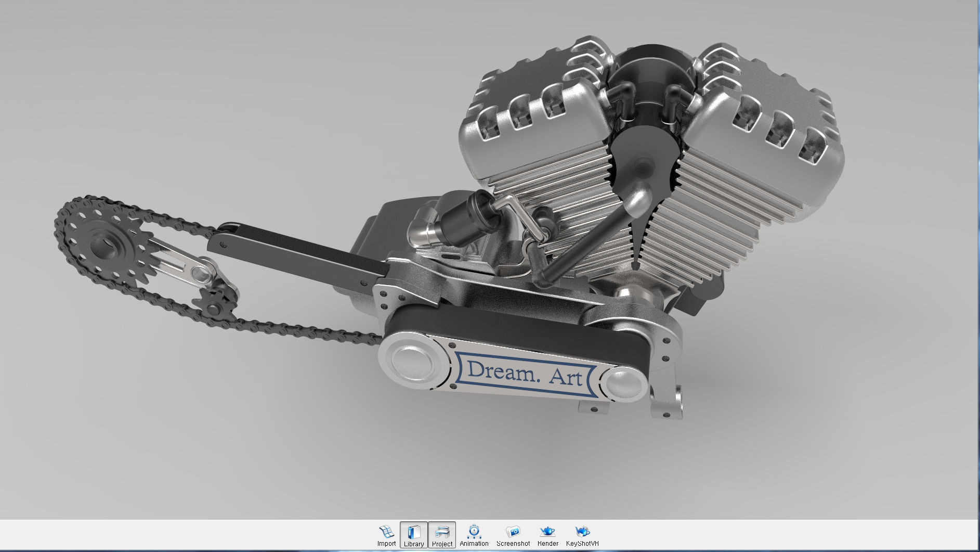Open the Import tool

(386, 535)
